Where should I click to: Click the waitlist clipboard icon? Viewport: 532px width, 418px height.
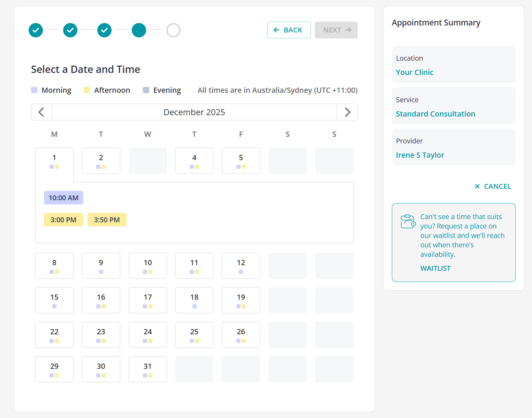tap(408, 222)
